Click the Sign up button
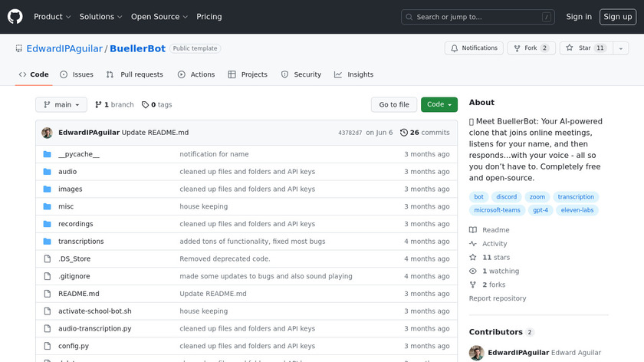Image resolution: width=644 pixels, height=362 pixels. pos(617,16)
